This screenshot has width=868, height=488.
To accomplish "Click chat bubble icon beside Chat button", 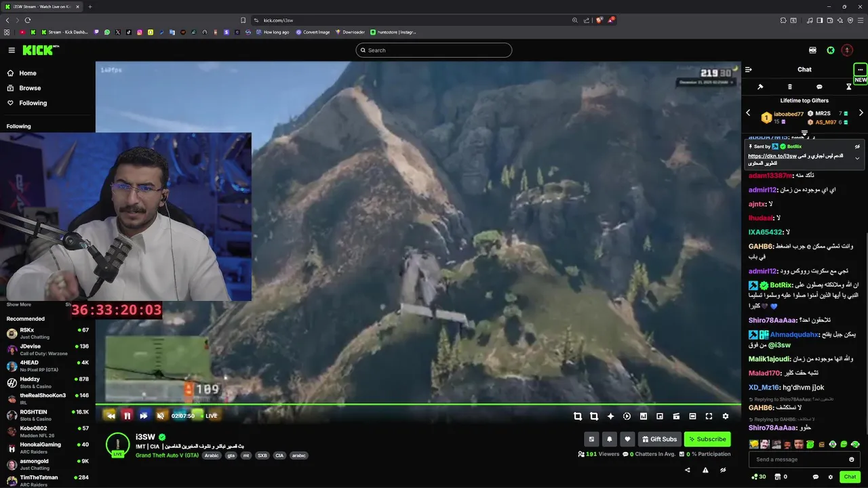I will (x=816, y=477).
